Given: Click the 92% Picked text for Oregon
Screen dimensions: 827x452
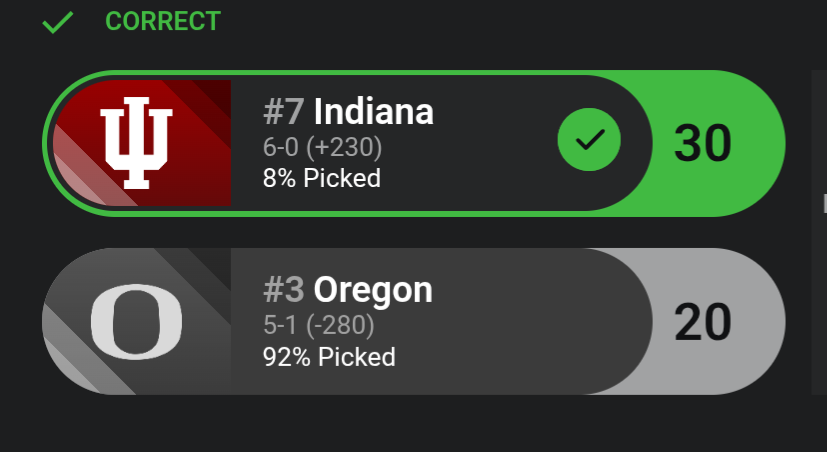Looking at the screenshot, I should 329,357.
